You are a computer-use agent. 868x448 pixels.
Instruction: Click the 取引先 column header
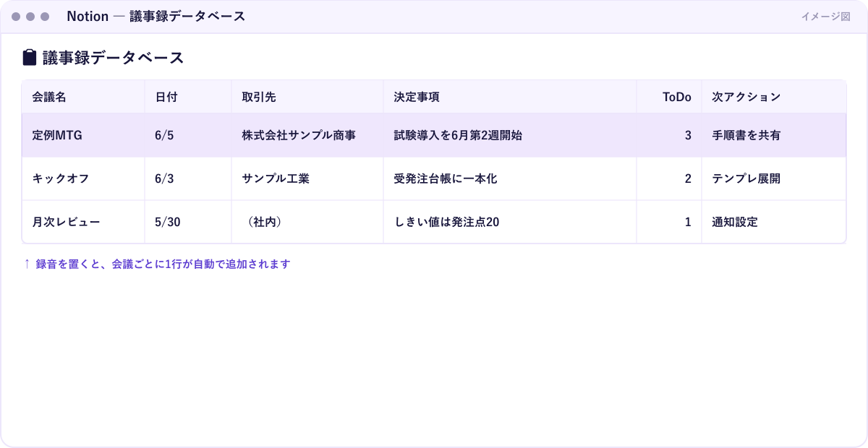click(307, 97)
